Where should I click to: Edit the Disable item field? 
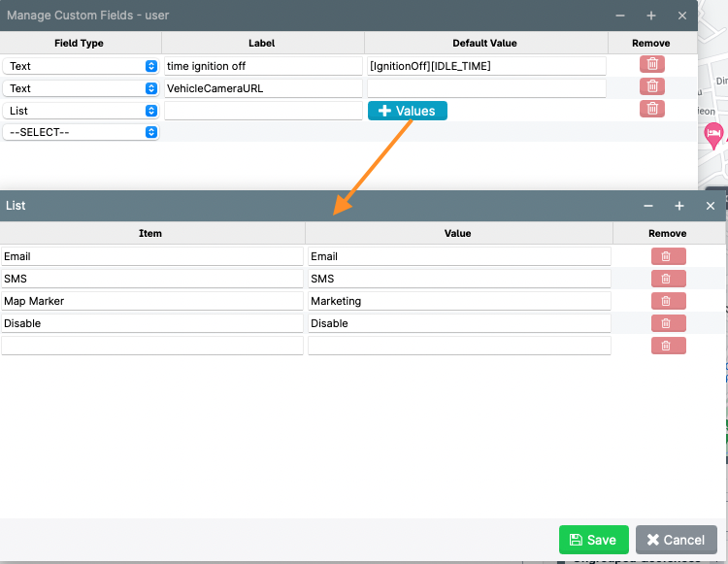152,323
